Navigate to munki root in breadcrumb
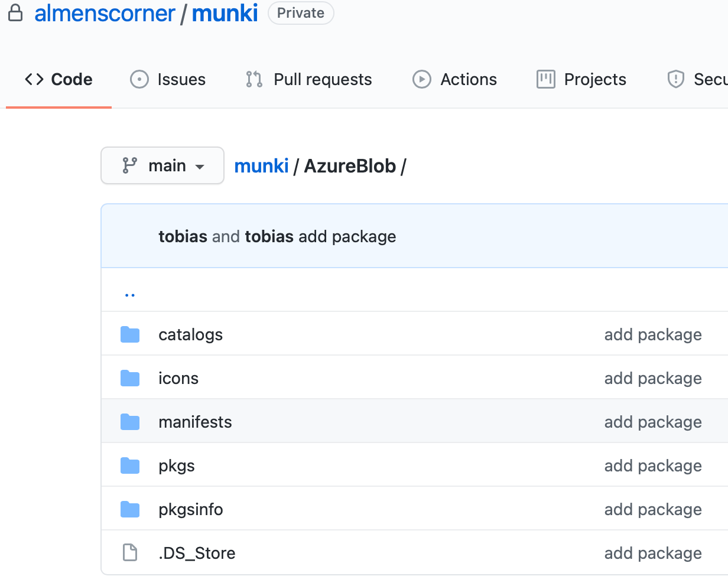728x586 pixels. pos(261,166)
